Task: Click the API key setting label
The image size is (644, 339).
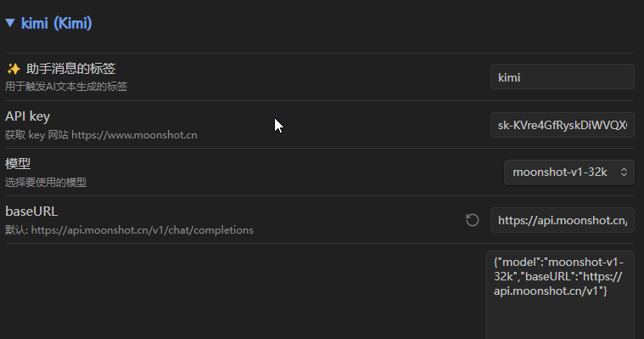Action: point(27,116)
